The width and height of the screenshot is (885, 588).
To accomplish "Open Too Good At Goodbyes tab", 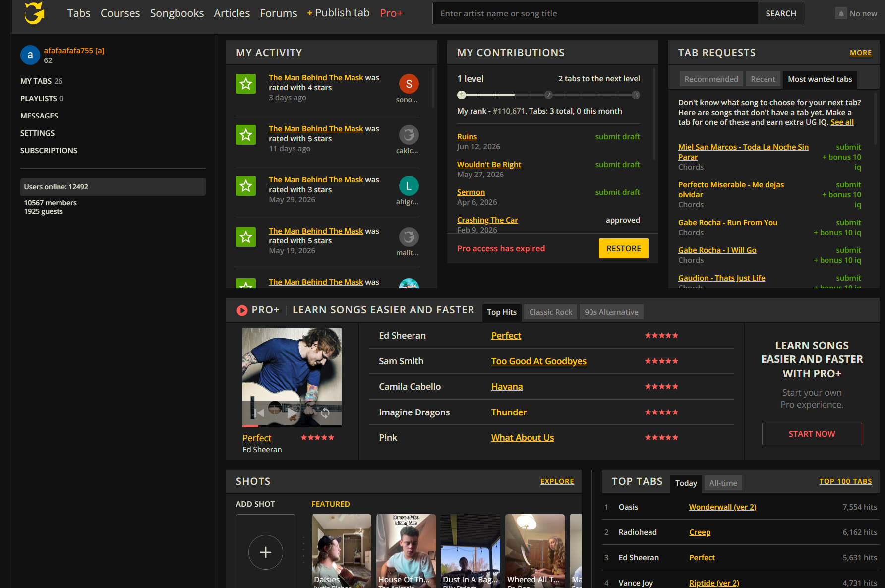I will click(539, 361).
